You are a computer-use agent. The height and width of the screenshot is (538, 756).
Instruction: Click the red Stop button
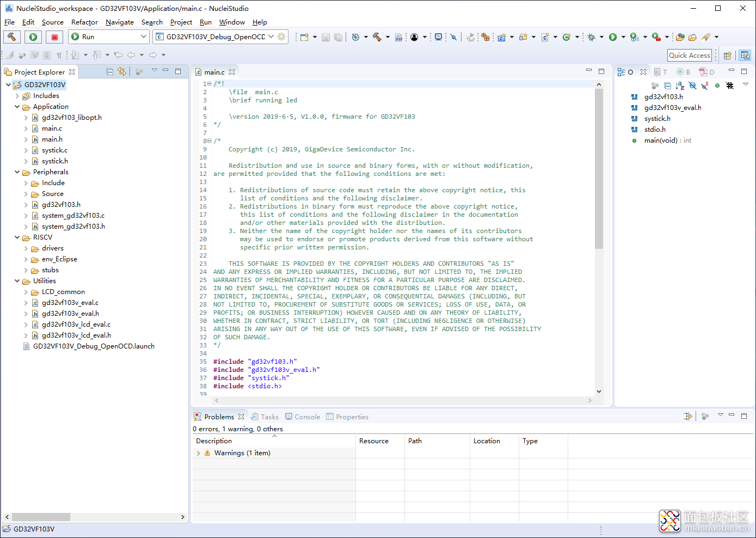(54, 37)
